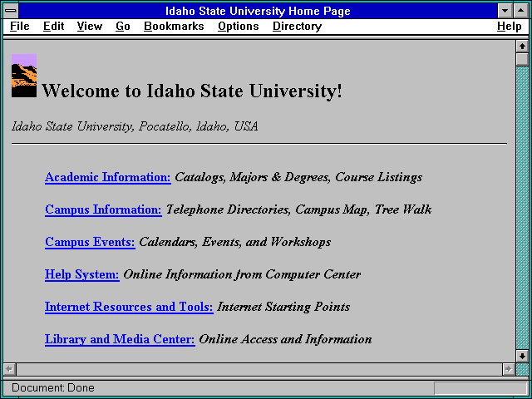Open the Edit menu
The image size is (532, 399).
pos(53,27)
